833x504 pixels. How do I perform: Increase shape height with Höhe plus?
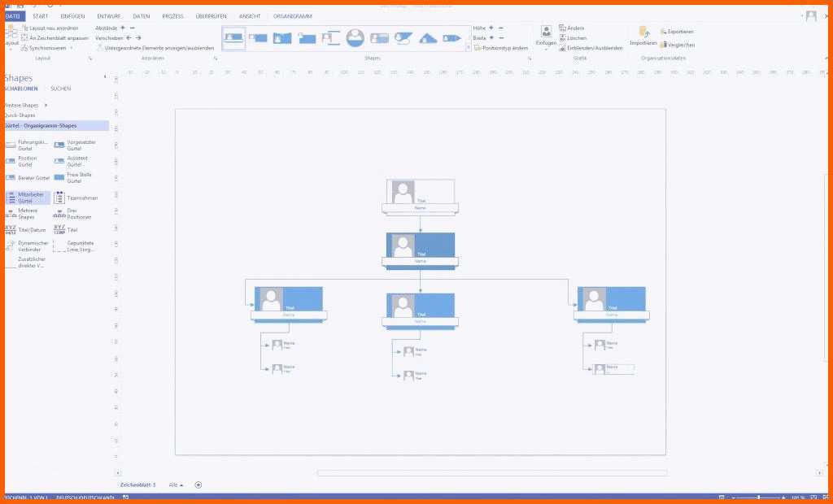491,28
